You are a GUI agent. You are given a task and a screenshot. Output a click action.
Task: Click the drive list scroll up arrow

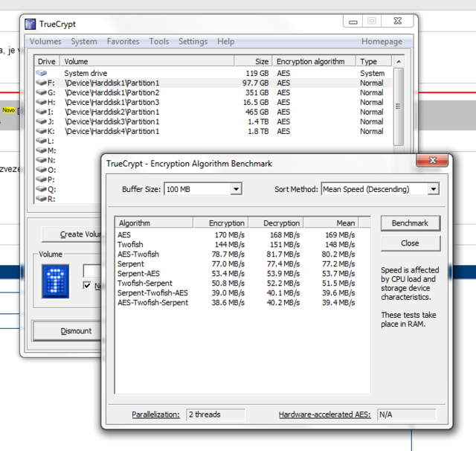pos(399,62)
